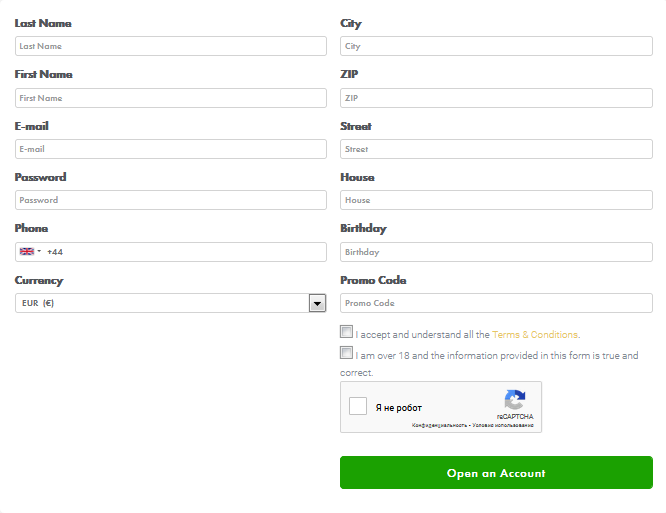Select the City input field
The image size is (666, 513).
pos(496,46)
